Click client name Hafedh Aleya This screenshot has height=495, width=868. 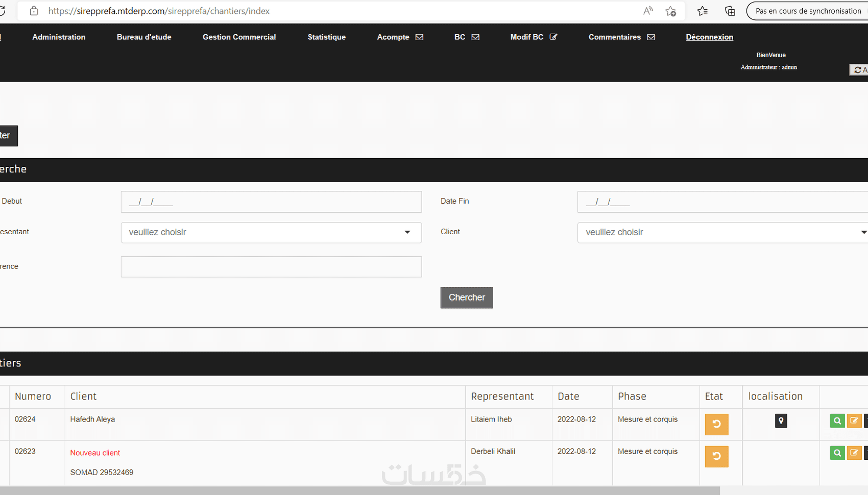pyautogui.click(x=92, y=419)
